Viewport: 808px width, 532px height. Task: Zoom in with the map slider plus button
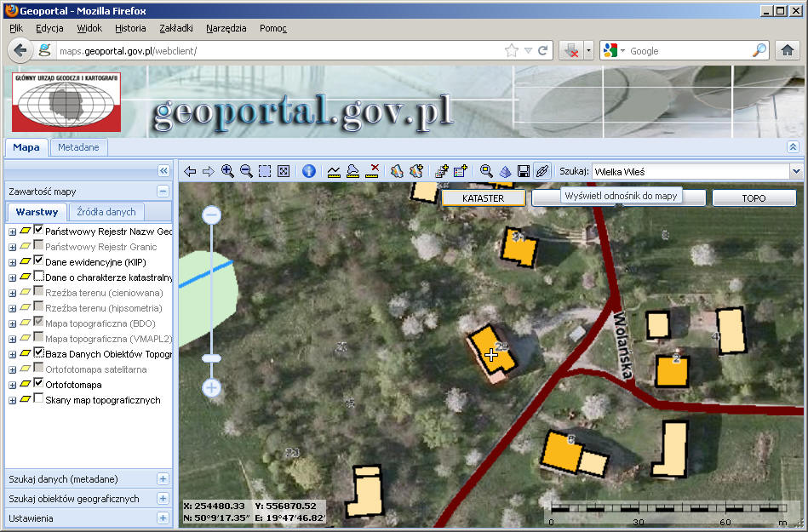211,387
